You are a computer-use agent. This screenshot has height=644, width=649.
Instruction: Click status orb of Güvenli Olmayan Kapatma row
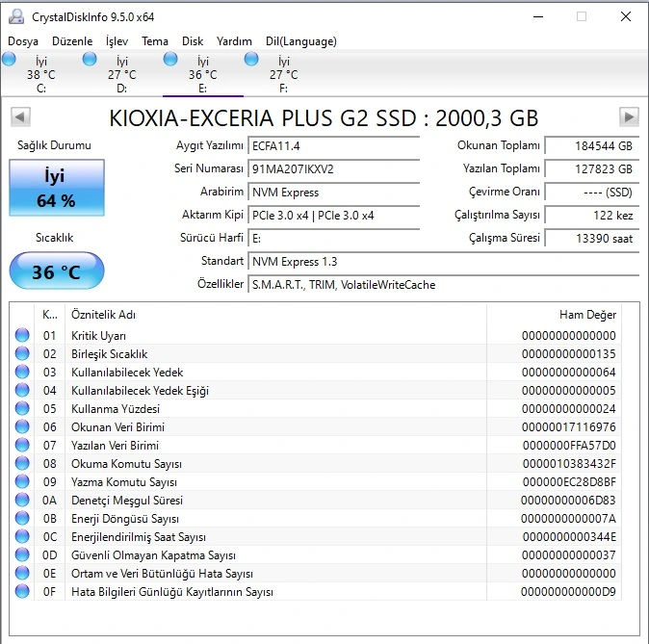tap(22, 554)
